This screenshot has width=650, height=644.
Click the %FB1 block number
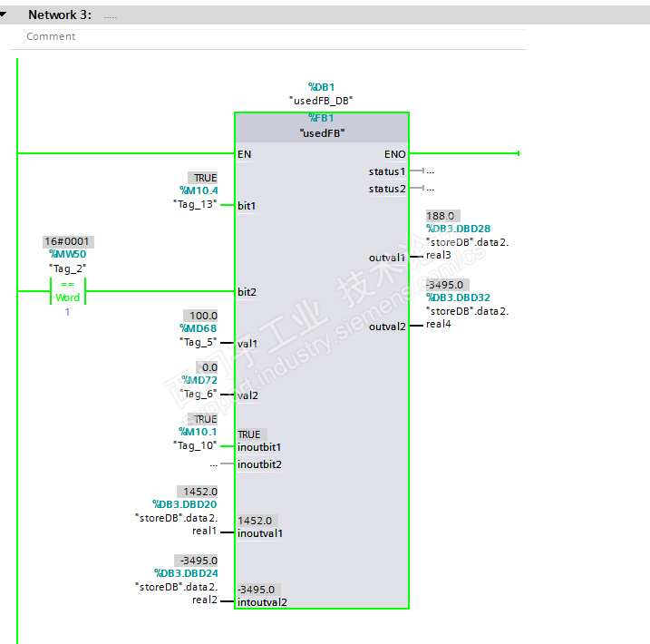click(321, 118)
